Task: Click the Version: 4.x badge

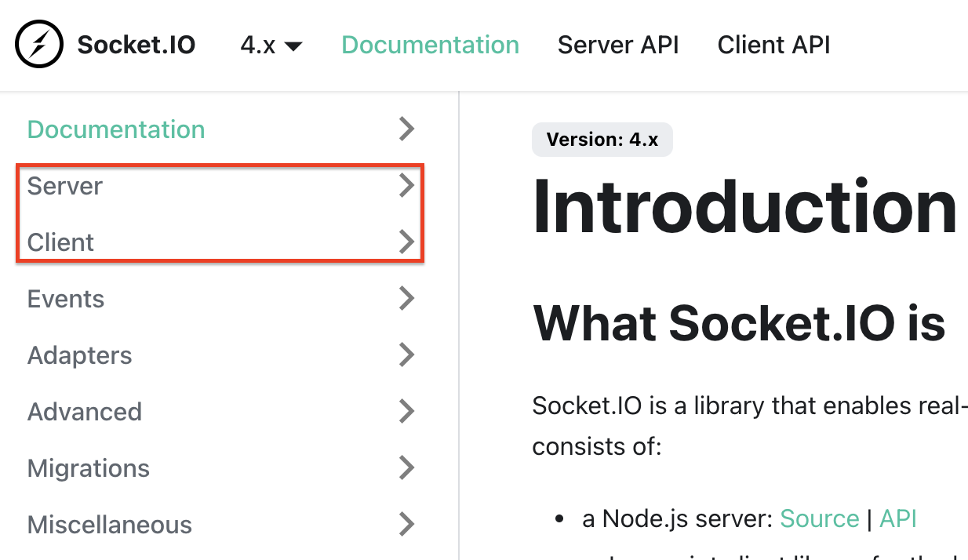Action: point(602,139)
